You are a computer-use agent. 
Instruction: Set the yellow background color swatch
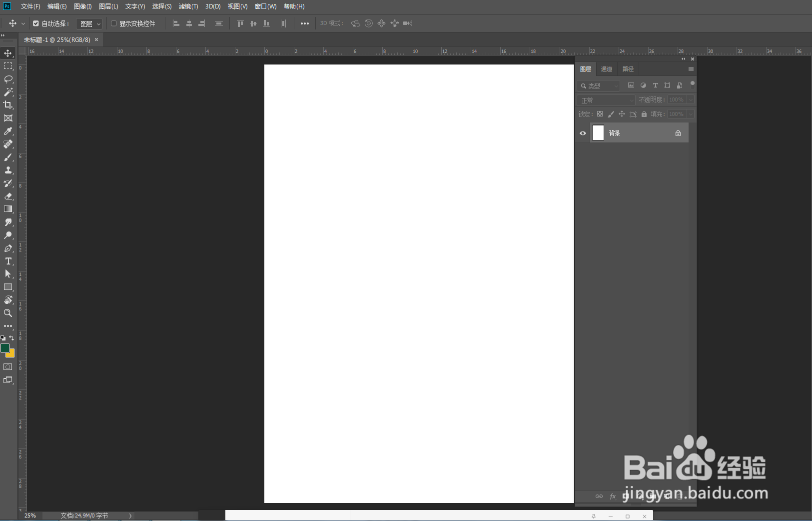(x=11, y=354)
